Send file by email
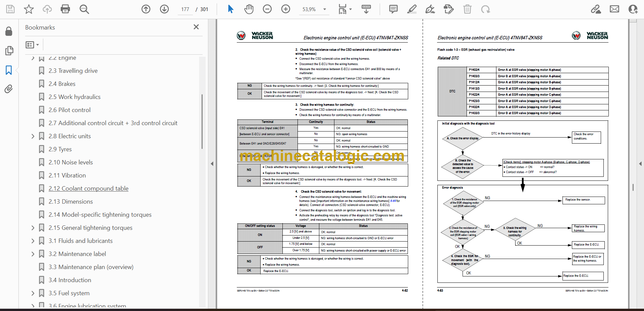644x311 pixels. pyautogui.click(x=614, y=9)
